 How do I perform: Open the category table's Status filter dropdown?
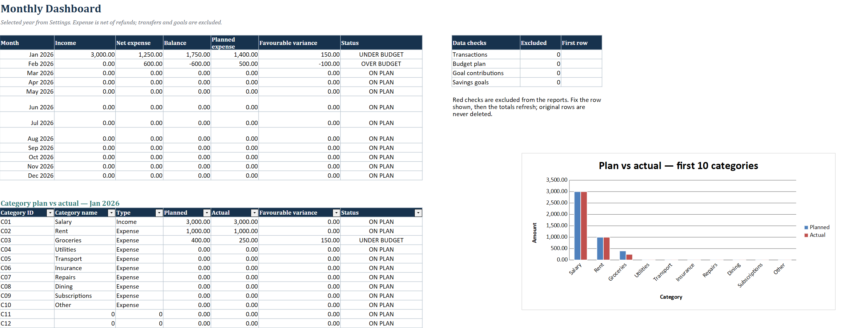pyautogui.click(x=418, y=213)
